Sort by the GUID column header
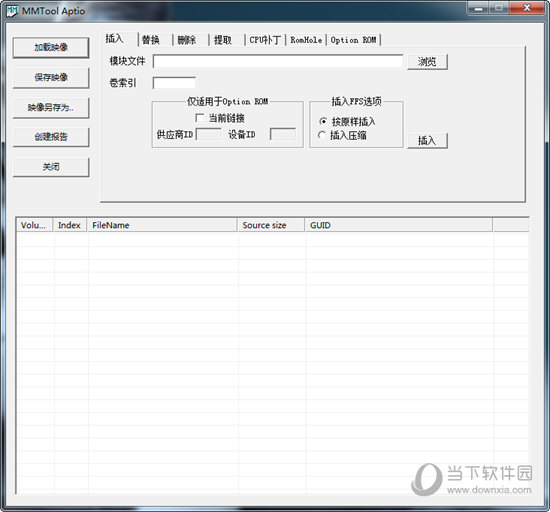550x512 pixels. (x=398, y=225)
